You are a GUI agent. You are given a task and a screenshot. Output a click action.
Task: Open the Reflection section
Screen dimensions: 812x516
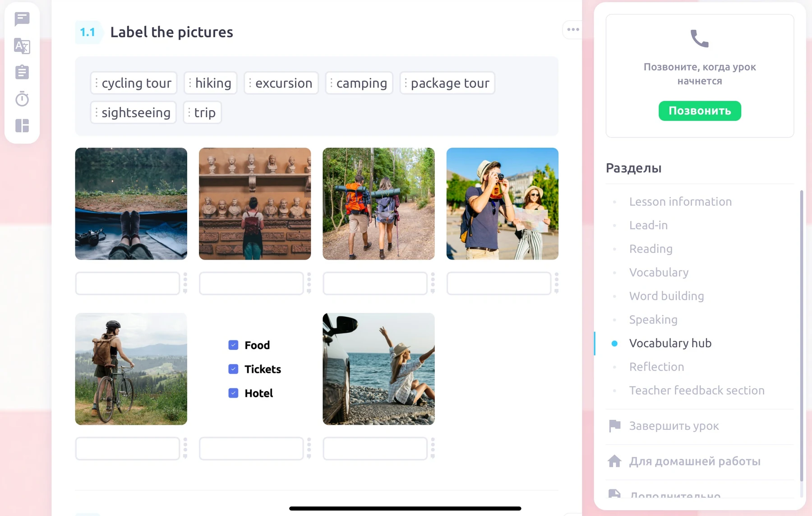[656, 367]
